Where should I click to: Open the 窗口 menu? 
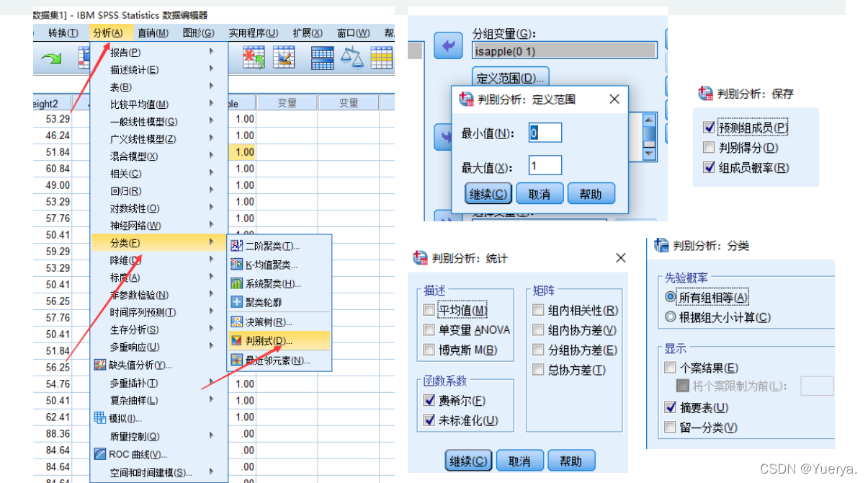click(x=353, y=32)
